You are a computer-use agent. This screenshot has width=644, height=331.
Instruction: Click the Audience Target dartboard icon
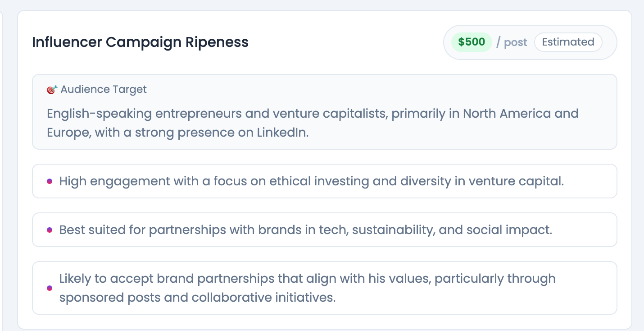click(52, 90)
